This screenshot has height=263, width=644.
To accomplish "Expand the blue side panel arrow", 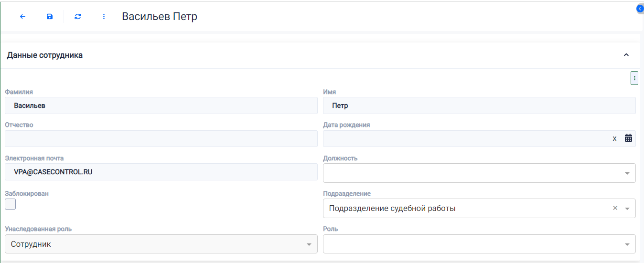I will tap(640, 9).
